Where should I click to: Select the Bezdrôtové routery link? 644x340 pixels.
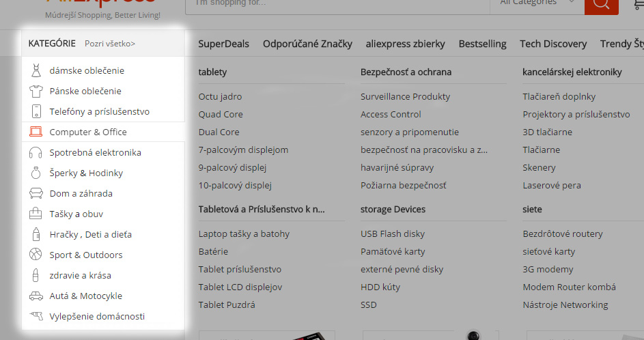563,234
